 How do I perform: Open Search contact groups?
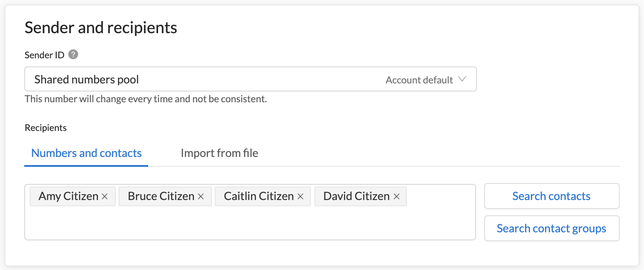point(551,228)
